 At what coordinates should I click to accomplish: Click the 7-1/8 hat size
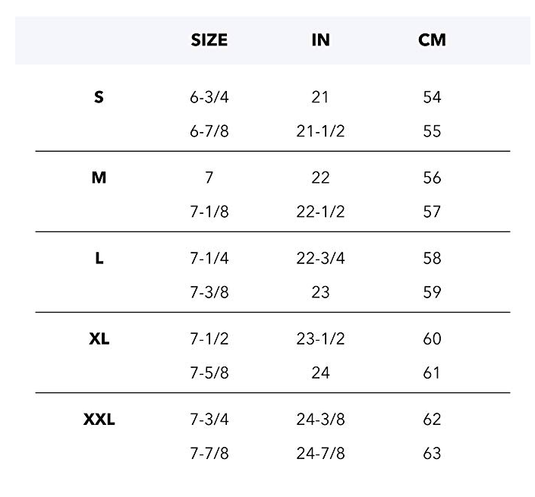point(209,212)
